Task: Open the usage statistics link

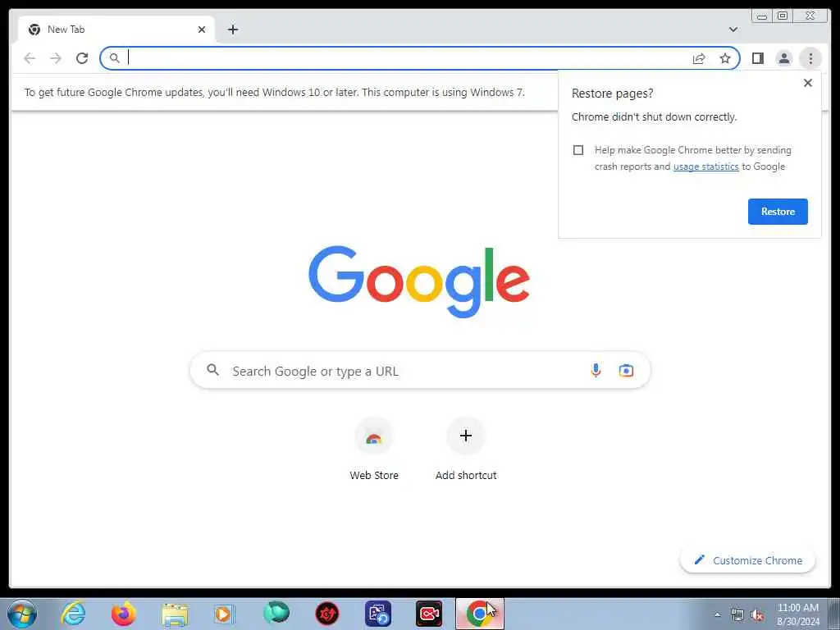Action: click(705, 167)
